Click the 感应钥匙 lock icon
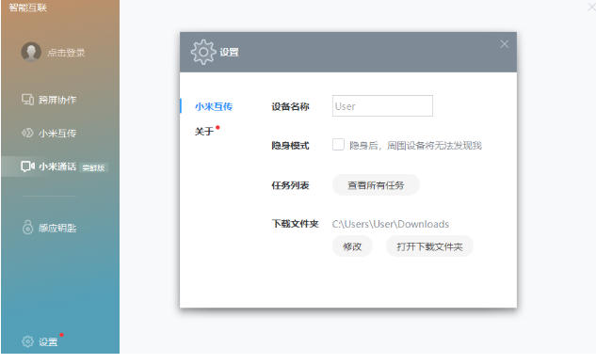The width and height of the screenshot is (596, 364). pos(27,227)
